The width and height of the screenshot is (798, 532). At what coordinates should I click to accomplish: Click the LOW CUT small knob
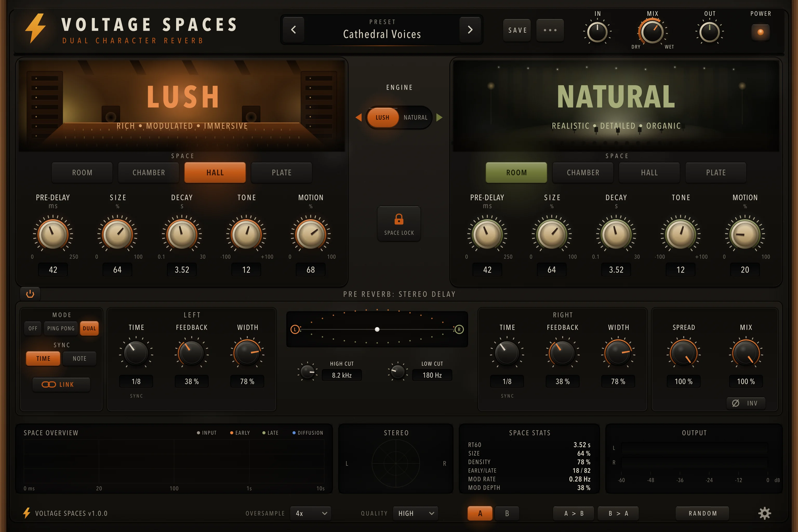point(398,371)
